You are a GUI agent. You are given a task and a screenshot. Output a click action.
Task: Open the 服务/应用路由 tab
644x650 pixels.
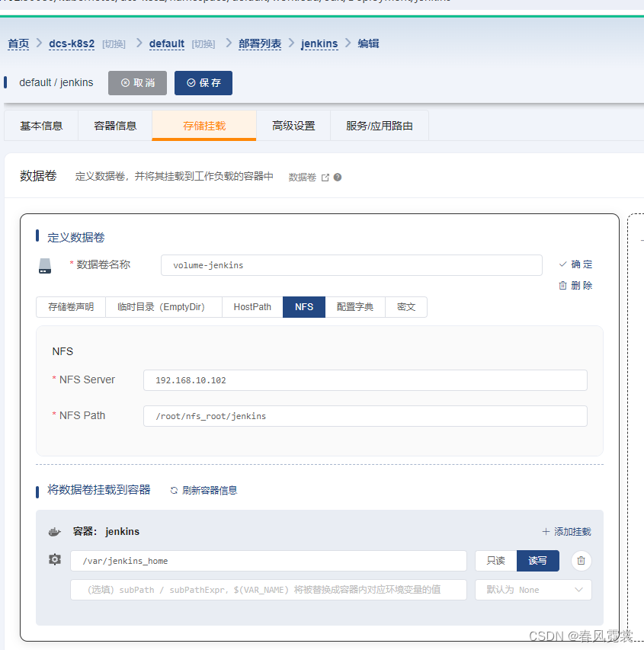click(378, 125)
